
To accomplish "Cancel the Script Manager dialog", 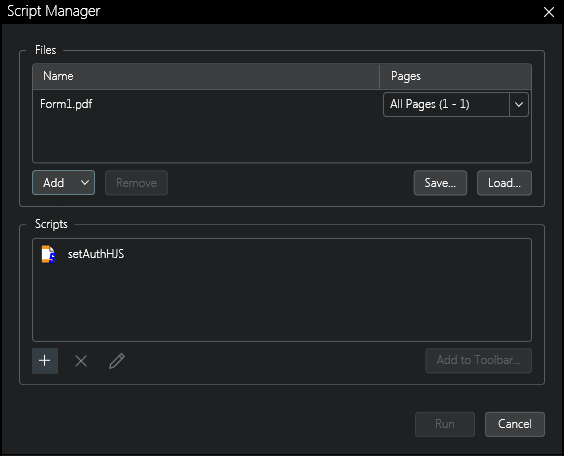I will [x=515, y=424].
